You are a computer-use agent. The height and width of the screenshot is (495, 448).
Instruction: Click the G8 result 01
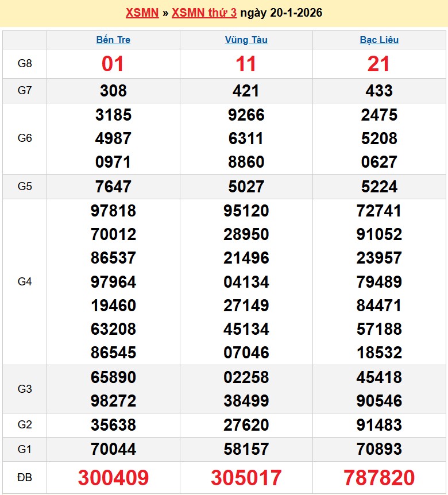click(x=113, y=64)
